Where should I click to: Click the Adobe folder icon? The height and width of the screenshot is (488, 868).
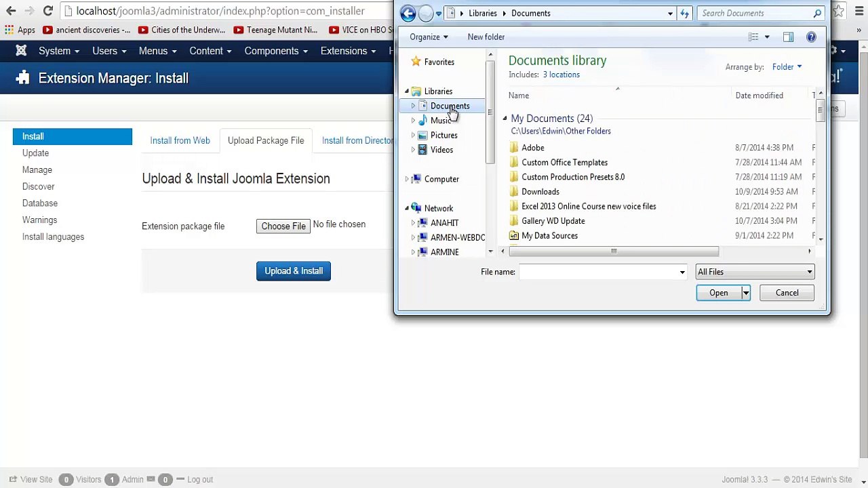coord(514,148)
